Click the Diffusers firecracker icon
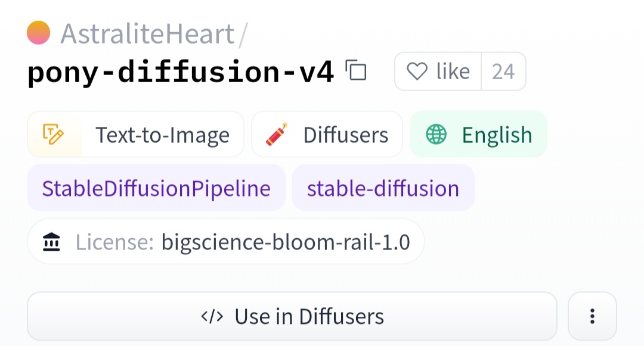The image size is (644, 346). [x=277, y=135]
